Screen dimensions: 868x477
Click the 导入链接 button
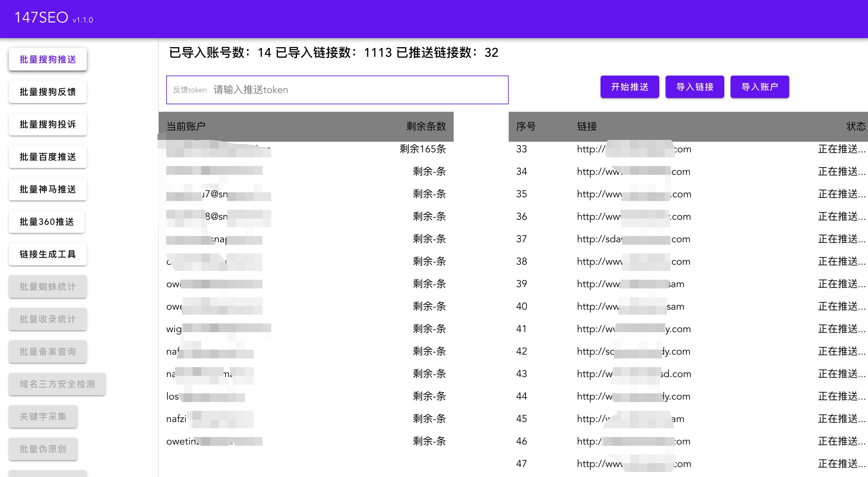[x=695, y=87]
